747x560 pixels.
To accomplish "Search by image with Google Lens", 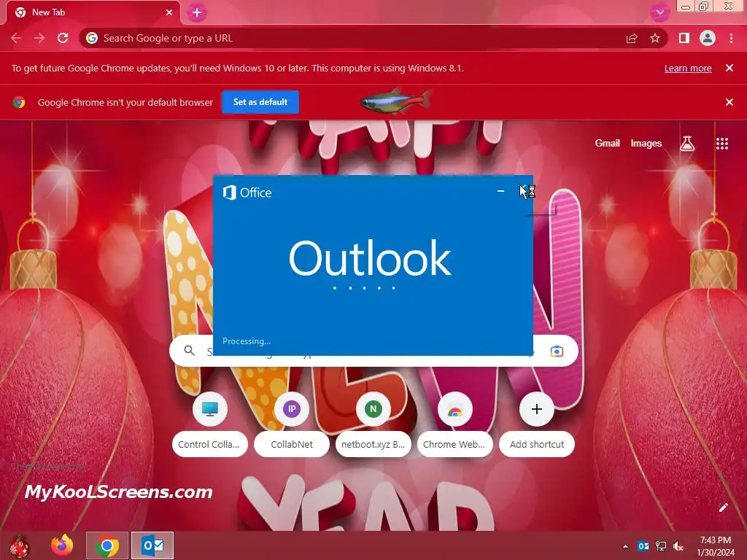I will [557, 351].
